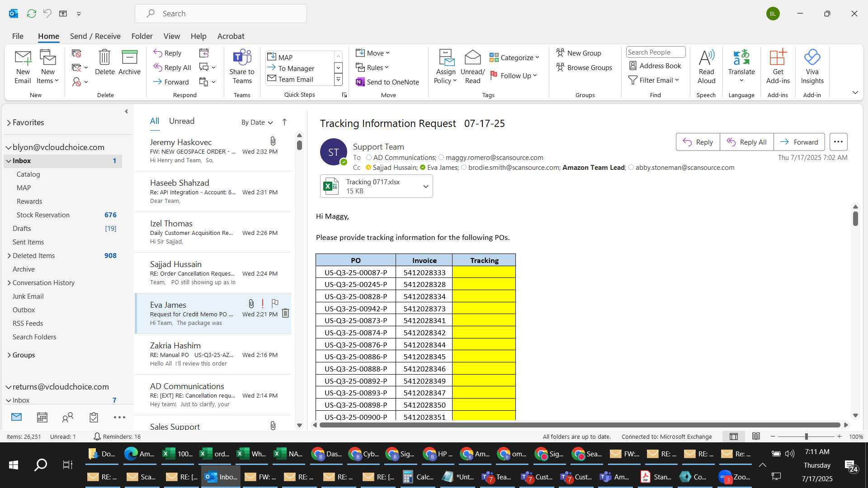Open more actions ellipsis in reading pane
Image resolution: width=868 pixels, height=488 pixels.
point(838,142)
